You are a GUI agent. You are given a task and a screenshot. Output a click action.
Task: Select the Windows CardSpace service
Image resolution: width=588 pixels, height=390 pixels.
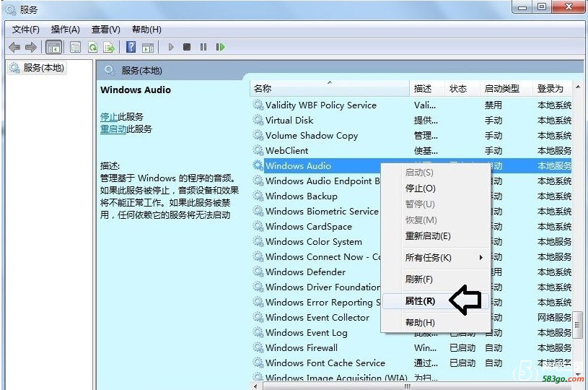click(x=316, y=227)
